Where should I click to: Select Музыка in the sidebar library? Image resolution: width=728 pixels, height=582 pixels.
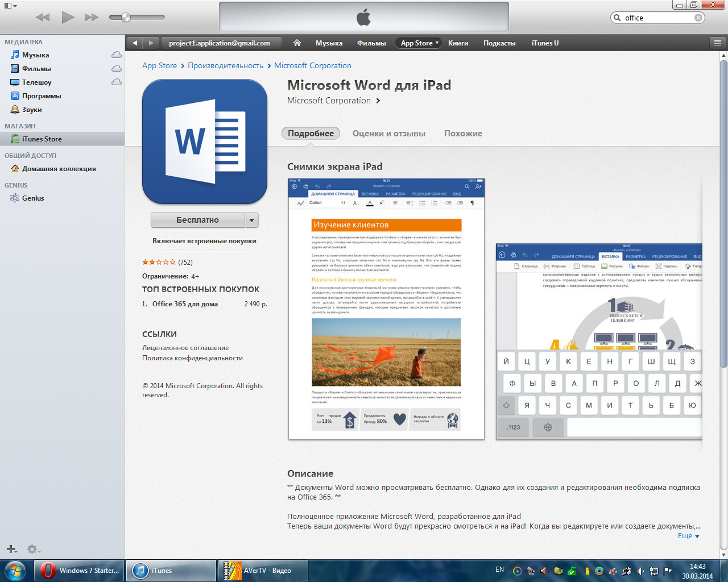pos(35,55)
